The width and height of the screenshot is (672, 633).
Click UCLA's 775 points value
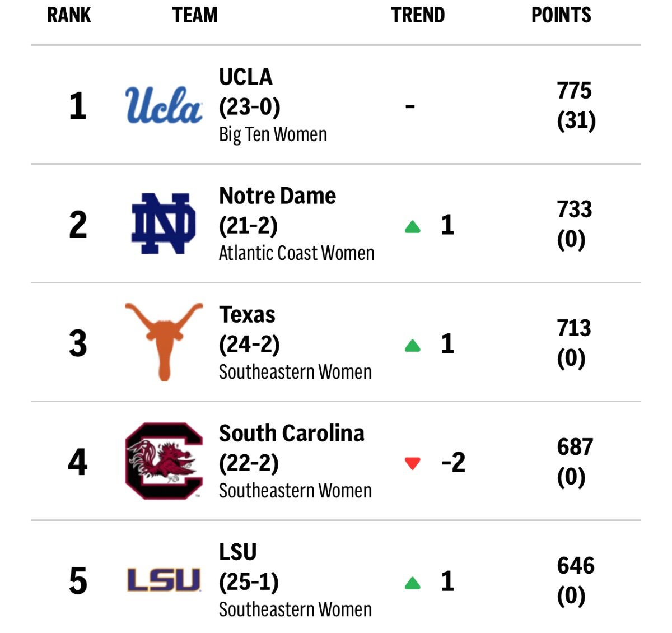coord(574,90)
